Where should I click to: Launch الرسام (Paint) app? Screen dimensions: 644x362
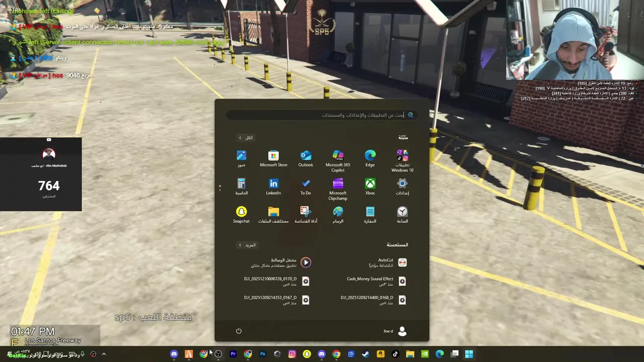pos(338,215)
